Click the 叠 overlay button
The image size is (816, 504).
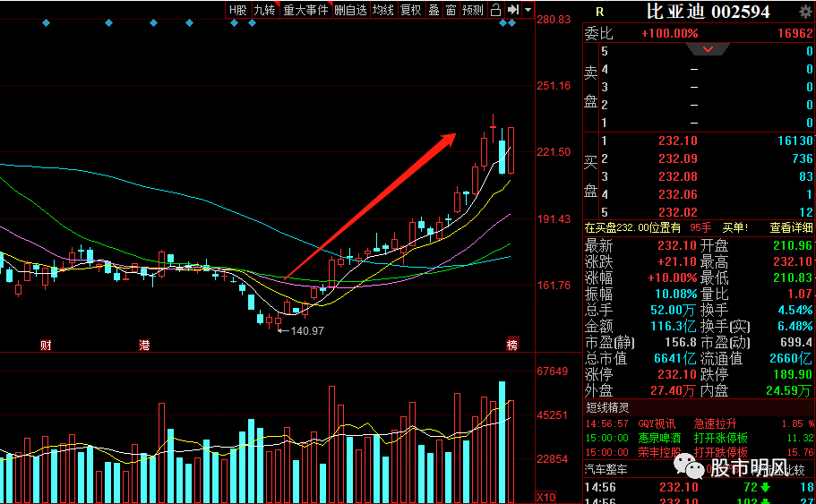[434, 10]
